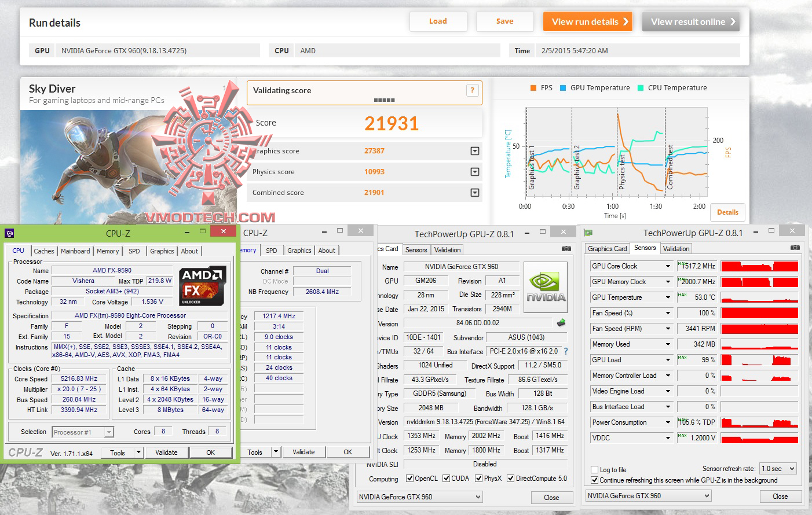
Task: Open the GPU Temperature sensor dropdown
Action: tap(668, 297)
